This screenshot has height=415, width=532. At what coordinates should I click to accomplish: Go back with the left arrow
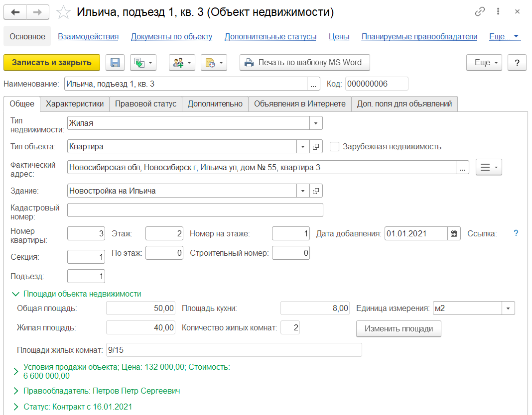[x=15, y=12]
